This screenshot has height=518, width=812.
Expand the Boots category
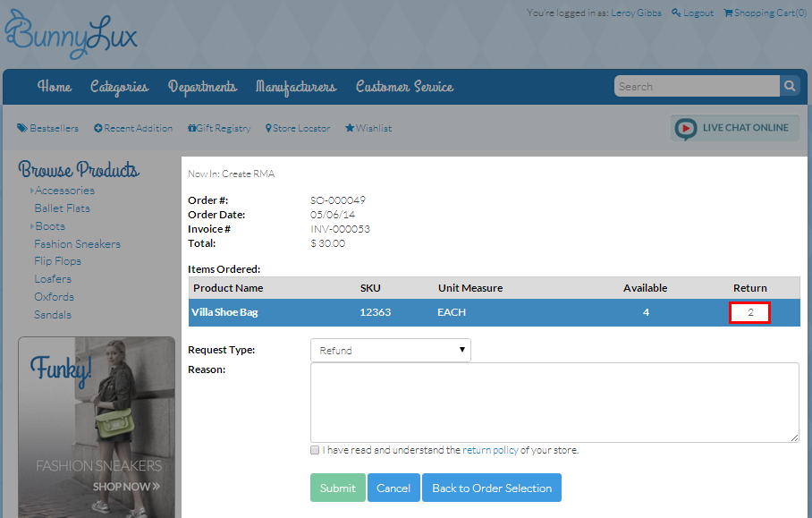32,226
